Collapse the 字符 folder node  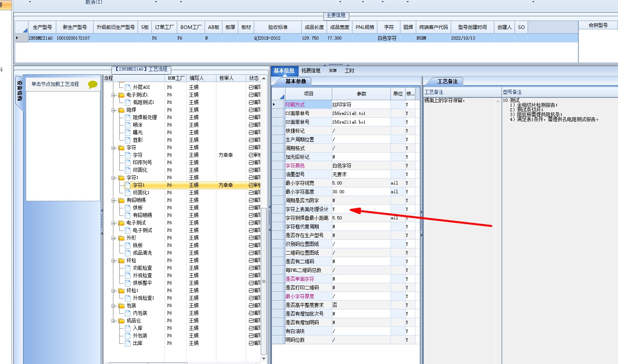point(113,148)
